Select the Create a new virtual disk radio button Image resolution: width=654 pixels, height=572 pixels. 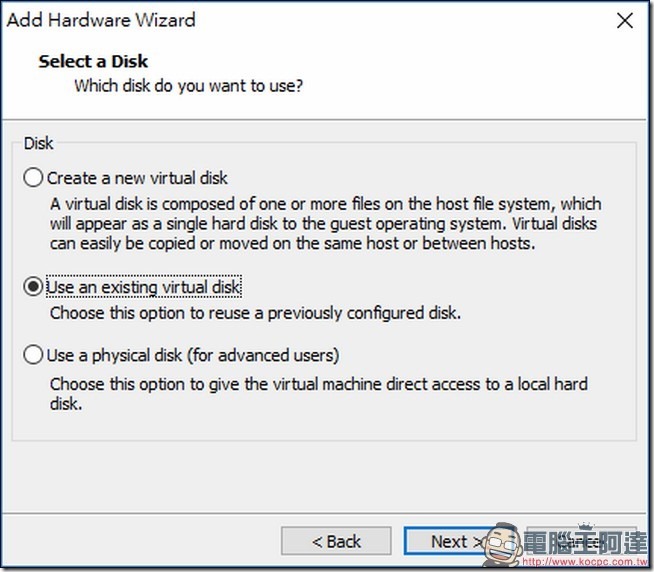(33, 178)
